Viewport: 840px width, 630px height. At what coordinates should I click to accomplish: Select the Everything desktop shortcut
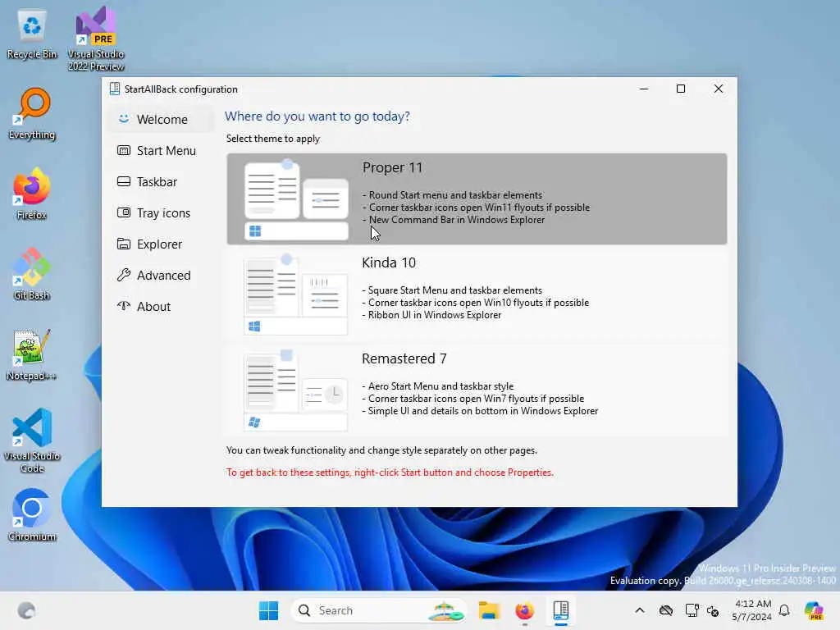32,113
